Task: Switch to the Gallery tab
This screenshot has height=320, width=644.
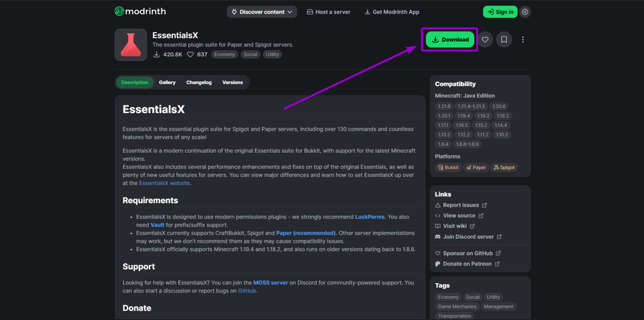Action: click(x=167, y=83)
